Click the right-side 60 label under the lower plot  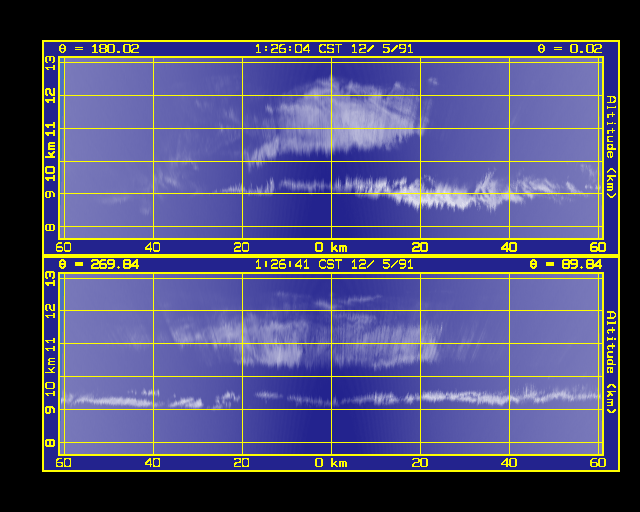coord(598,463)
